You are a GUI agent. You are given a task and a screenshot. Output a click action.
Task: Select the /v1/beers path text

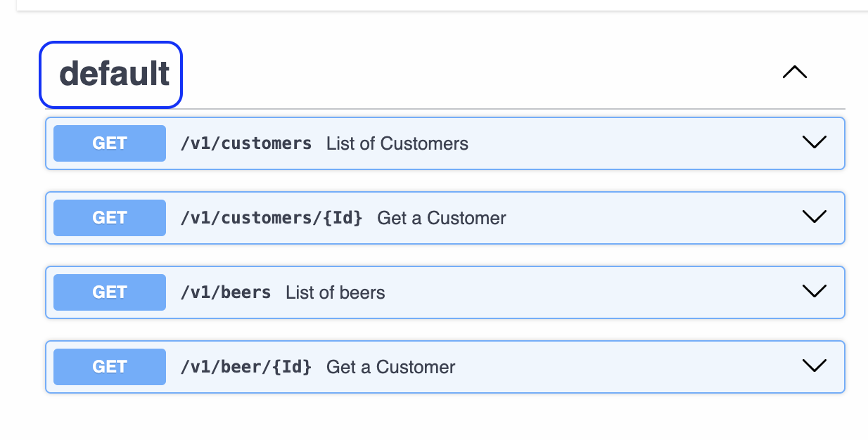225,292
